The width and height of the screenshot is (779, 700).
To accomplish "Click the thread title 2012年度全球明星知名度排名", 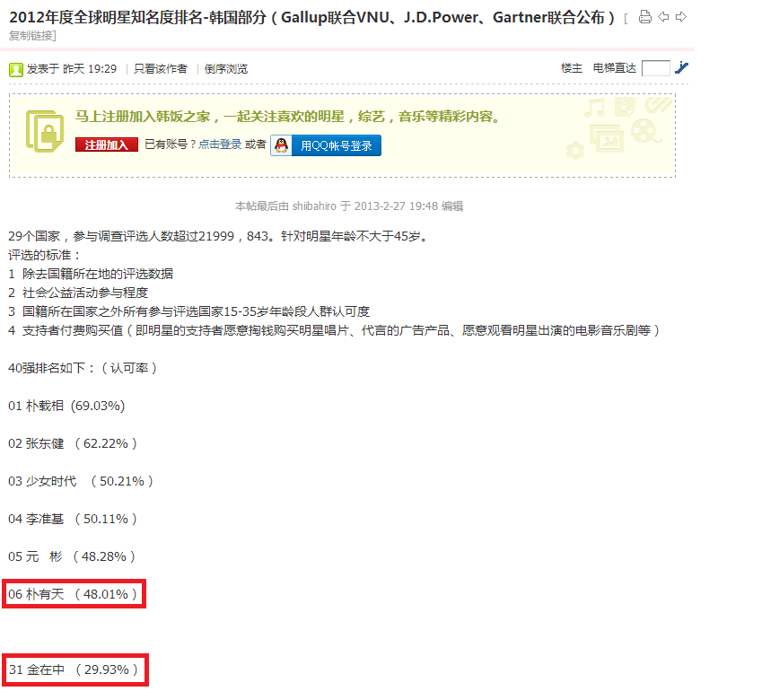I will point(311,17).
